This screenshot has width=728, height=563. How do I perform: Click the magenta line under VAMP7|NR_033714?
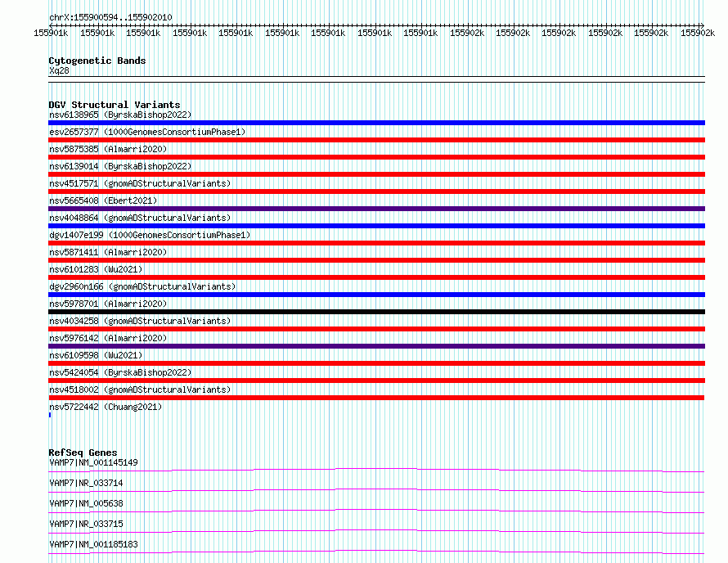point(376,490)
